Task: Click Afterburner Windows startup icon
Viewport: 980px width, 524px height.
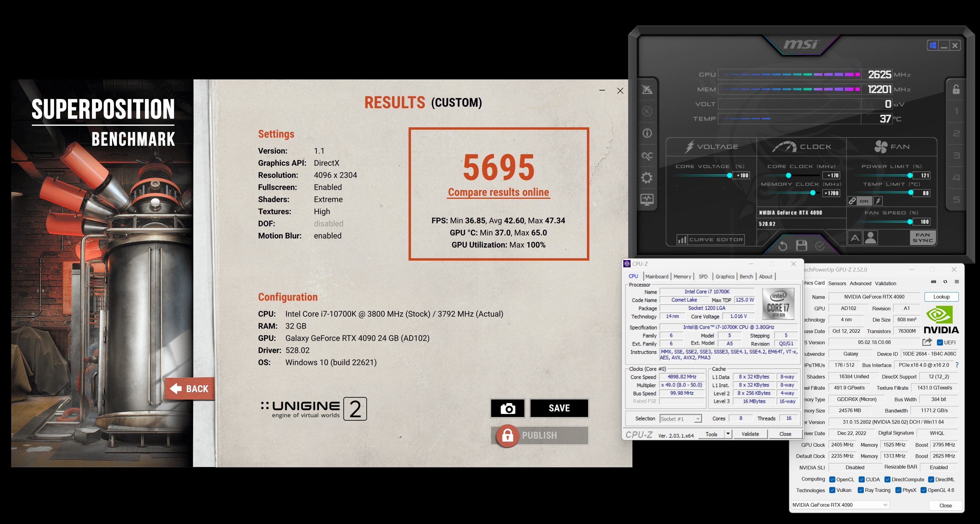Action: click(x=933, y=46)
